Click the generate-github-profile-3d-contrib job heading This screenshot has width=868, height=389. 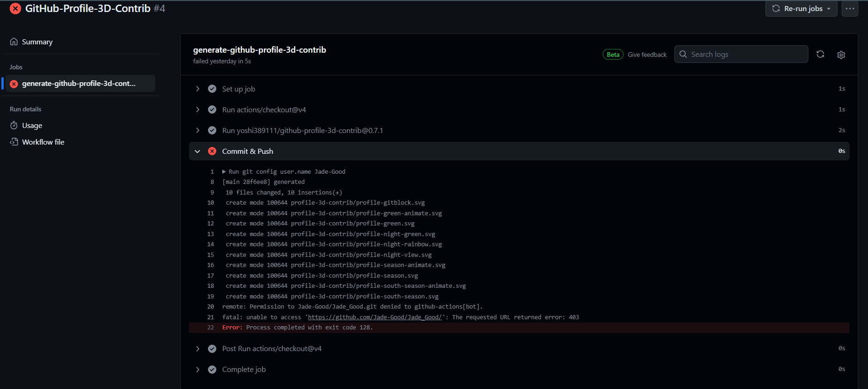coord(259,50)
